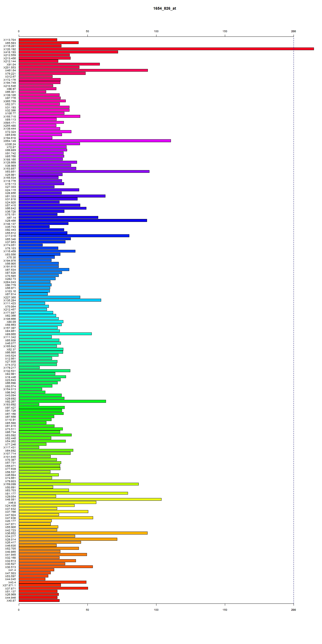Click label X117.431
322x644 pixels.
10,447
